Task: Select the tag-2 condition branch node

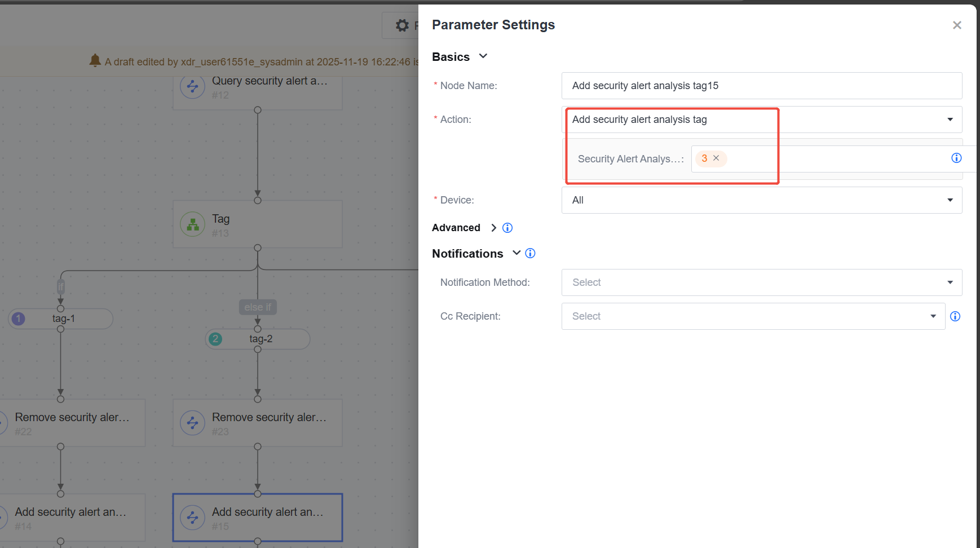Action: [x=258, y=339]
